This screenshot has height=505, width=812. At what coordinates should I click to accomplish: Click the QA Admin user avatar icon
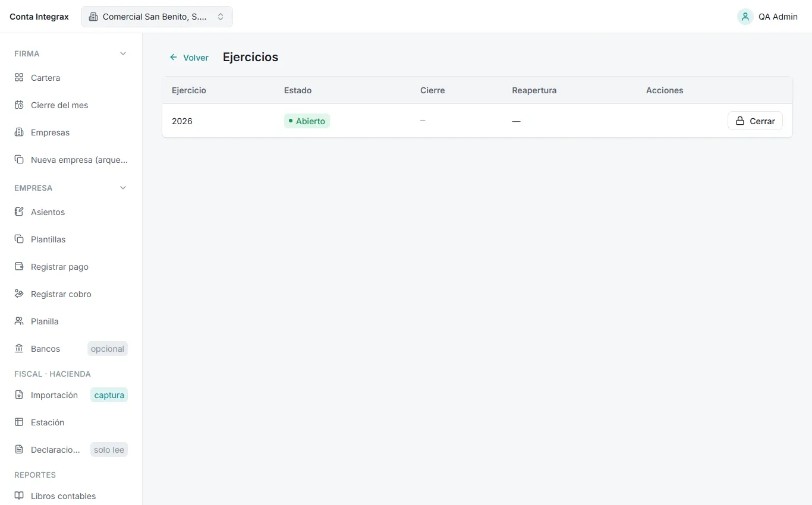click(745, 17)
